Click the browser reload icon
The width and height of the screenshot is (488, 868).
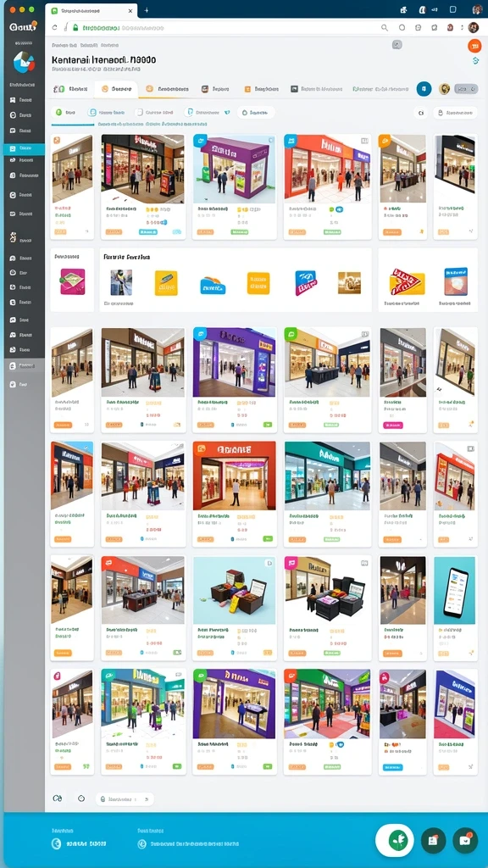pos(55,27)
